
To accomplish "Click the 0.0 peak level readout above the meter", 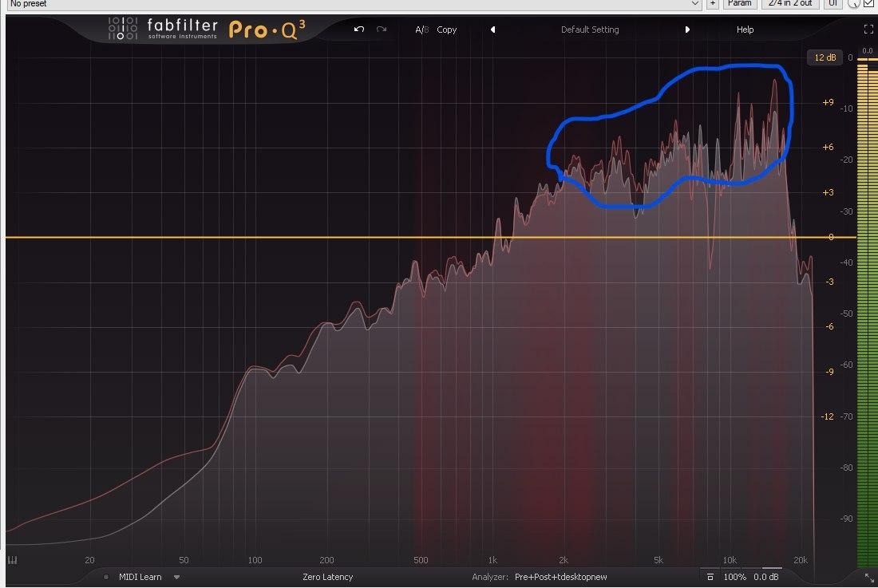I will [868, 51].
